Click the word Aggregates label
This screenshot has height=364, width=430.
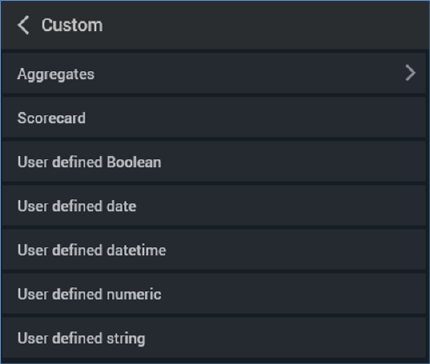click(x=56, y=74)
